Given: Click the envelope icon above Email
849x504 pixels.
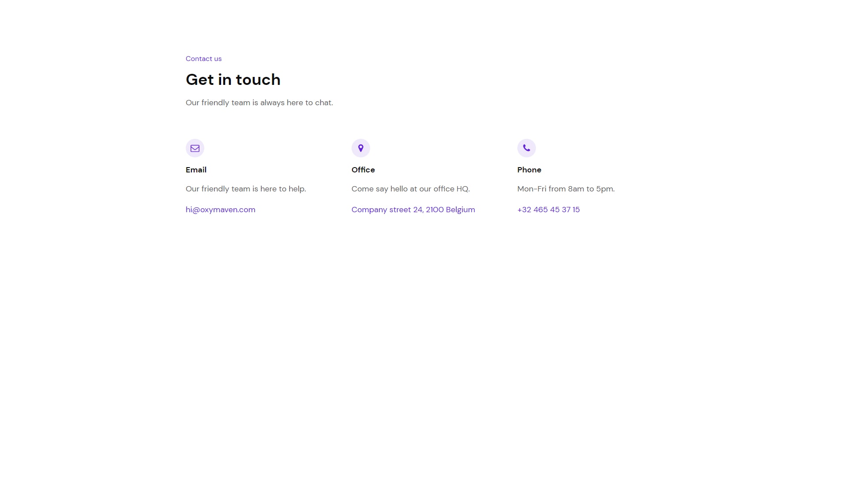Looking at the screenshot, I should (x=195, y=148).
